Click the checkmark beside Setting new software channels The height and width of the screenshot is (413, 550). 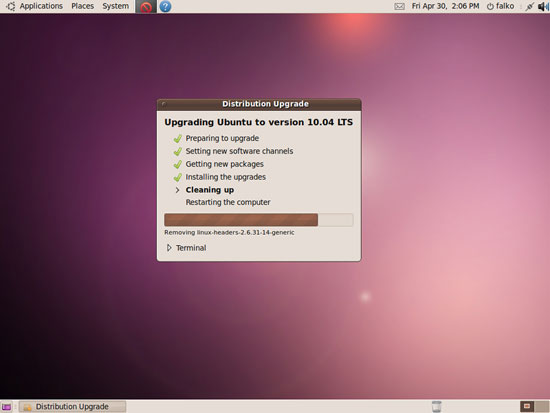click(177, 152)
